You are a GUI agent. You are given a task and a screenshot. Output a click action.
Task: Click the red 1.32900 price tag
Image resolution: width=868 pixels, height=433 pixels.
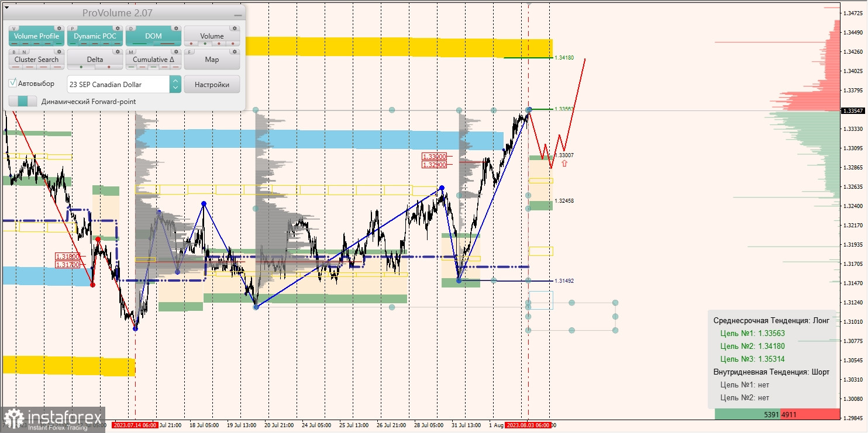tap(434, 165)
